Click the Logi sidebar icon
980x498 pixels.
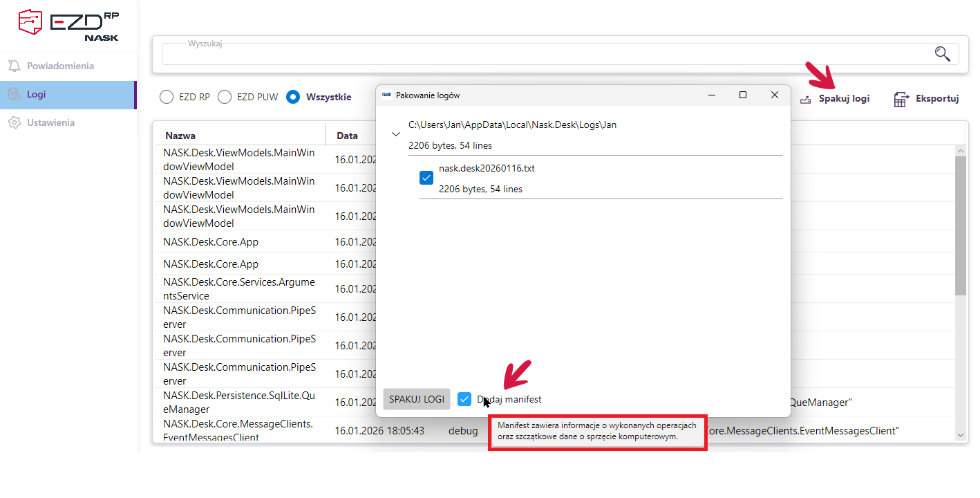(x=14, y=95)
